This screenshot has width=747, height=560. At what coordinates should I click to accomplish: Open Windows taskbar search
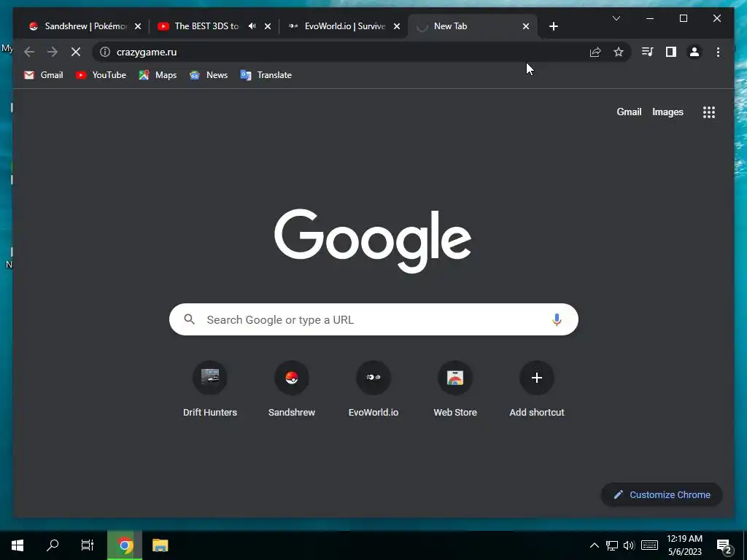point(53,545)
